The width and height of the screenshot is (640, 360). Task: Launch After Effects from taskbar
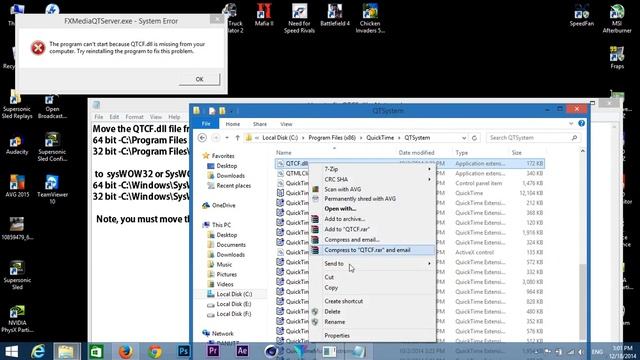[242, 351]
